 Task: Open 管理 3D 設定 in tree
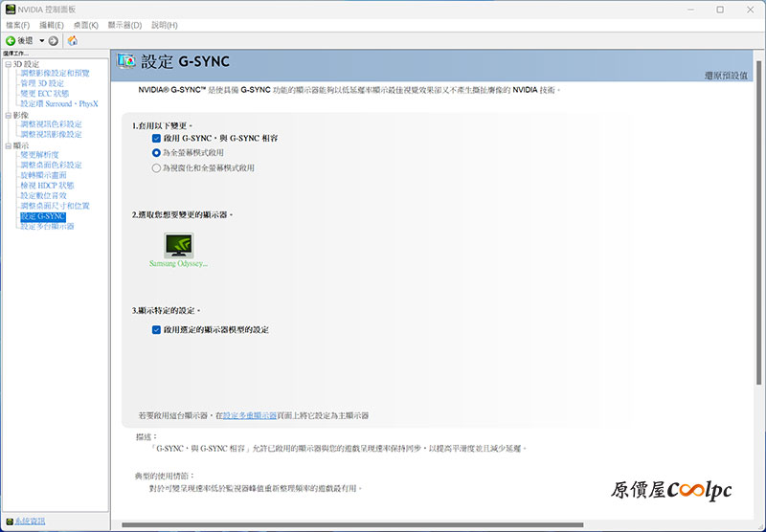(x=42, y=83)
